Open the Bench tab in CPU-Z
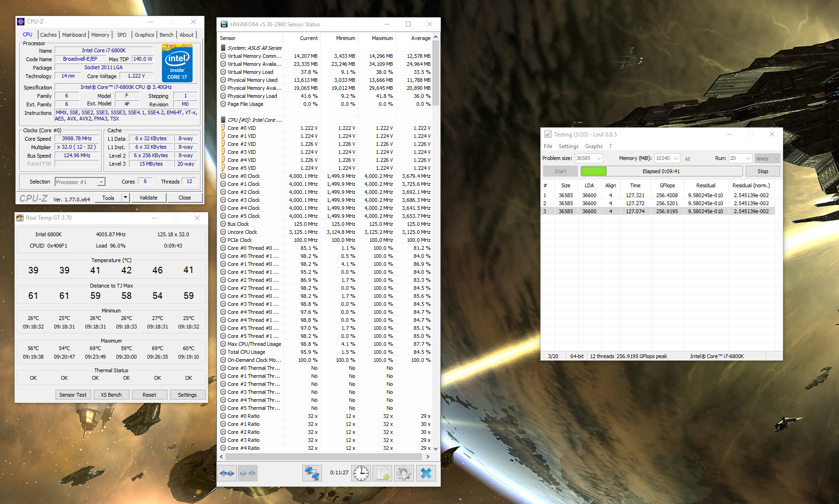 click(x=167, y=35)
